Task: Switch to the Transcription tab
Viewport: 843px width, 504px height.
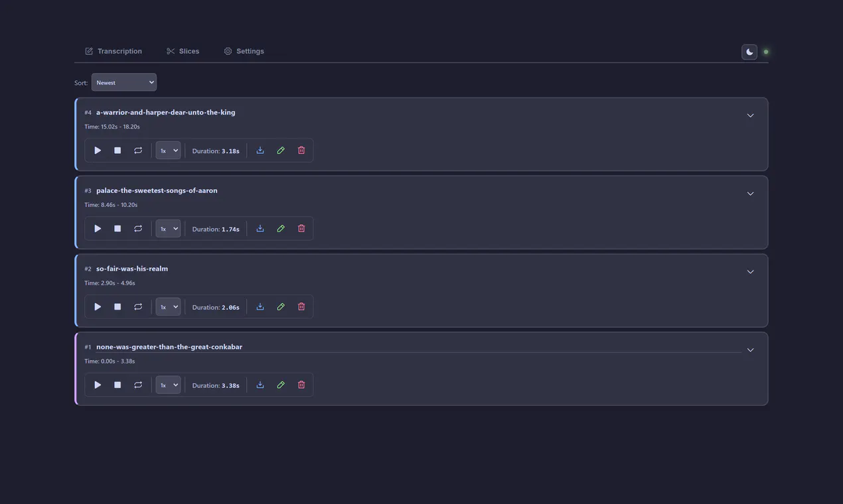Action: (114, 51)
